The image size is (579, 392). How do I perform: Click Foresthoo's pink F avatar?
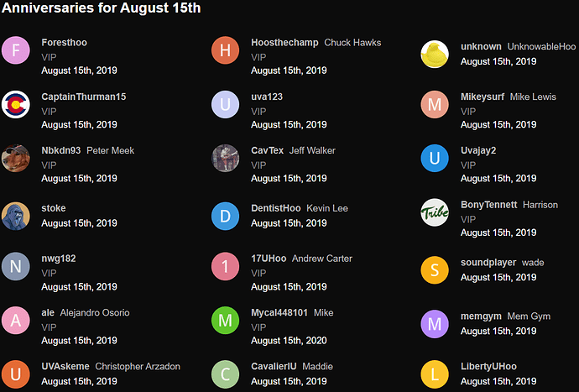click(x=16, y=50)
